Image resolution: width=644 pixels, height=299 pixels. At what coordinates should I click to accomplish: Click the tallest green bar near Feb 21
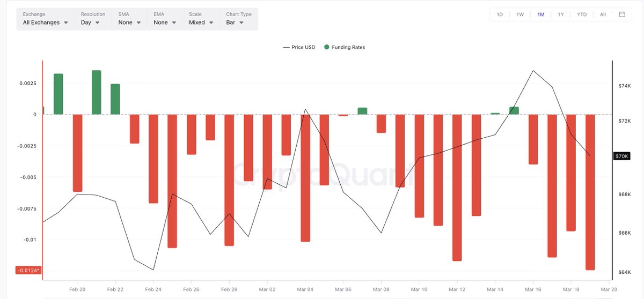(97, 92)
